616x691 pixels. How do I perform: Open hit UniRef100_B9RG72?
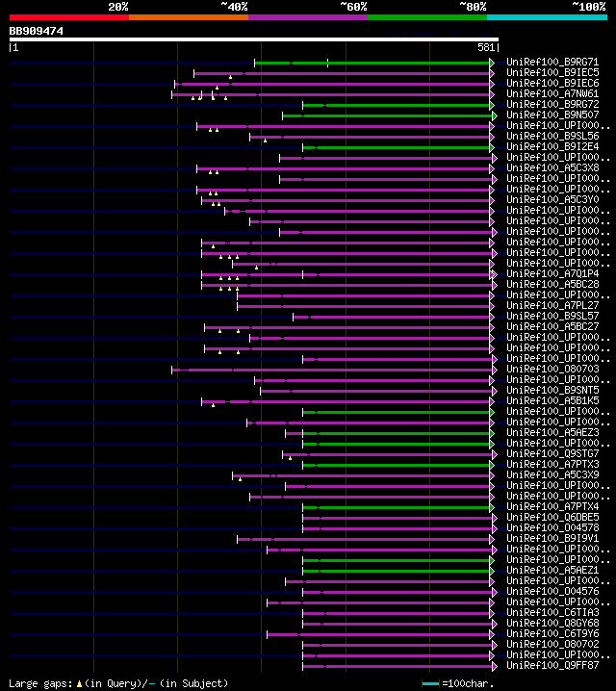[552, 104]
